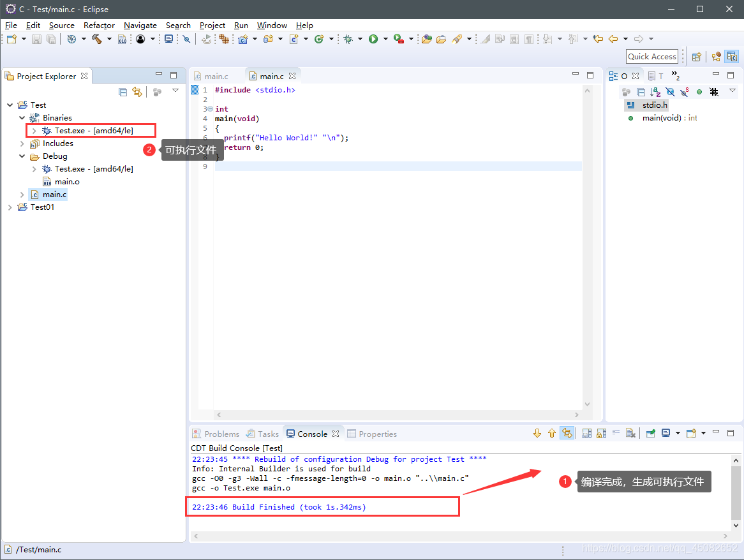This screenshot has height=560, width=744.
Task: Close the active main.c editor tab
Action: tap(292, 76)
